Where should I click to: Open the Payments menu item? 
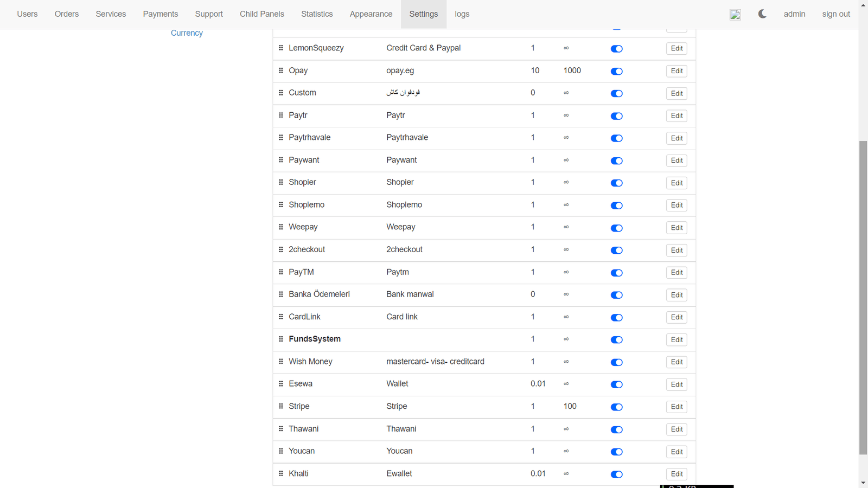pyautogui.click(x=161, y=14)
